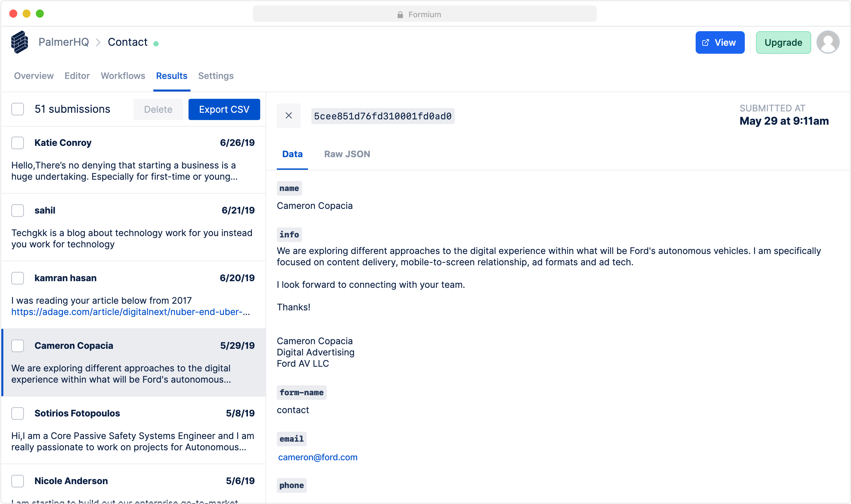Click the 'name' field label
This screenshot has height=504, width=851.
pos(289,188)
